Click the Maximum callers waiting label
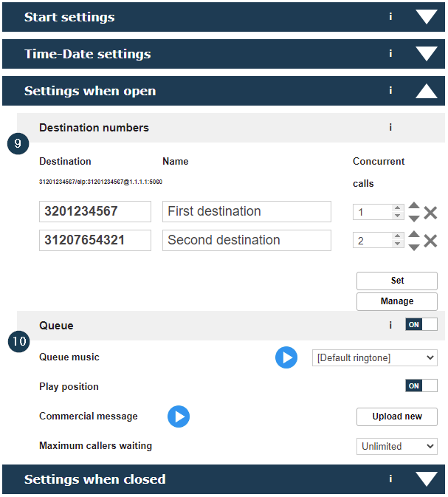448x497 pixels. point(95,445)
